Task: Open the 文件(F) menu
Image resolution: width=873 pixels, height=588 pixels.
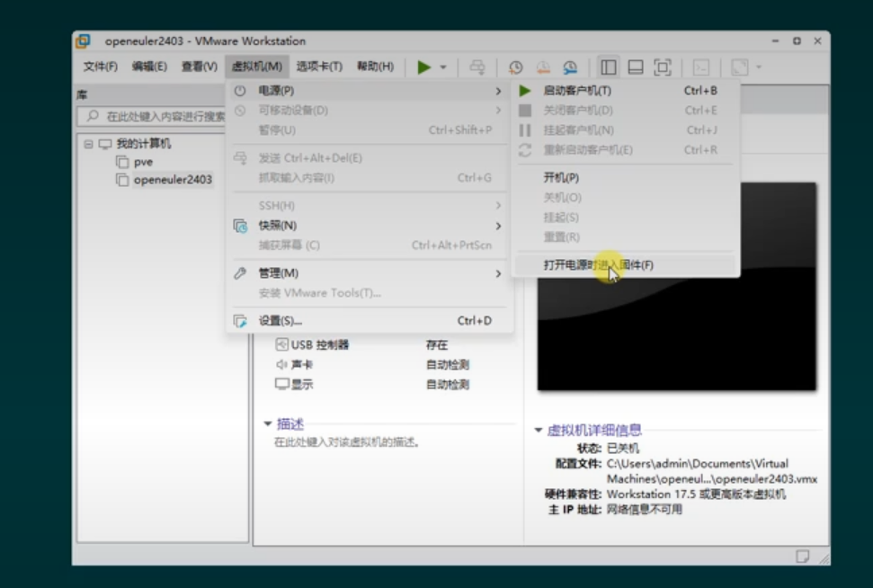Action: coord(100,67)
